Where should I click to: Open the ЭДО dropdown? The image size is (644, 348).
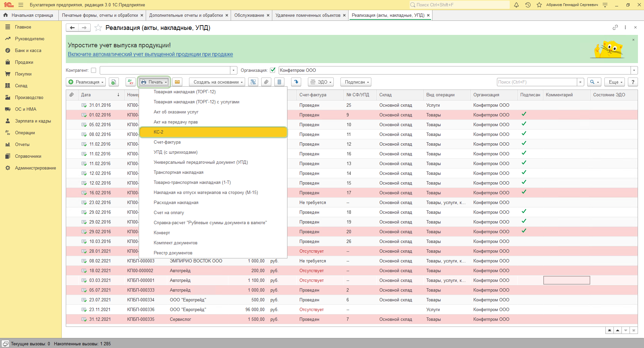point(321,82)
